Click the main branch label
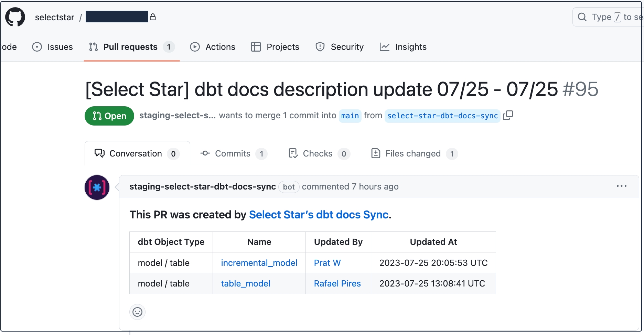The image size is (644, 335). point(350,116)
